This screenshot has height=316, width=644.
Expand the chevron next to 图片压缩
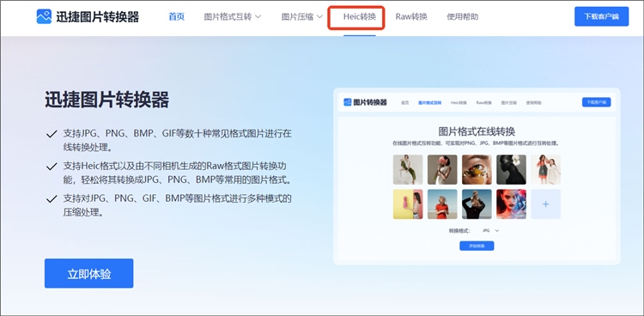(x=319, y=17)
